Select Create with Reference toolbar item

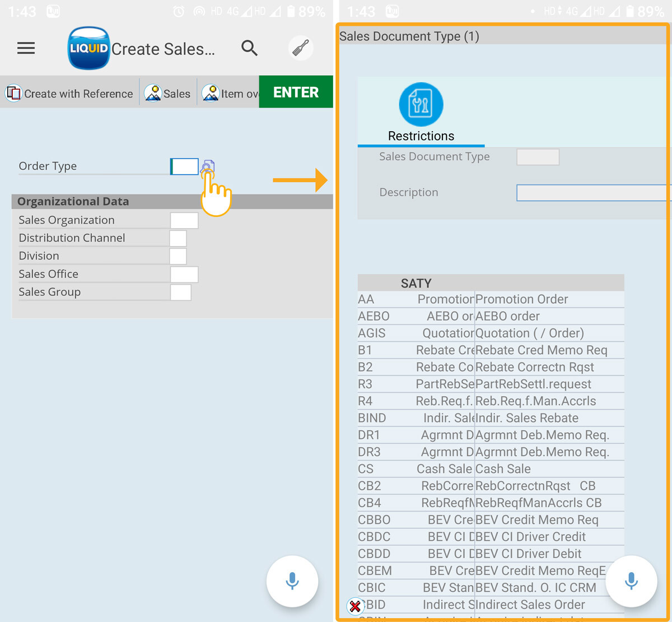71,93
